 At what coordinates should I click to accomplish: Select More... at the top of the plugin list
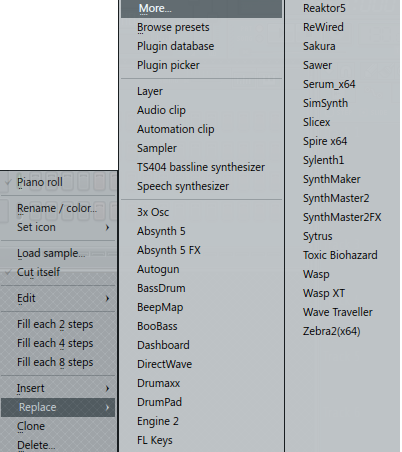[x=201, y=8]
